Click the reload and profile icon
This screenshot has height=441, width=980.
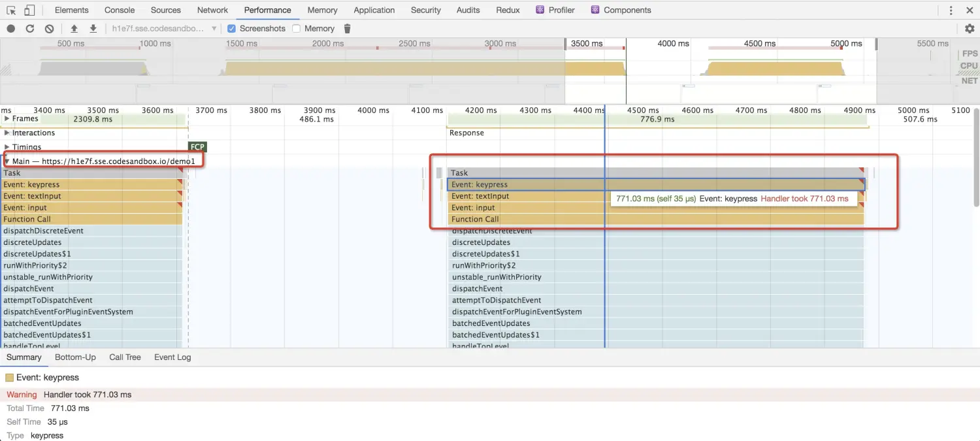pyautogui.click(x=30, y=29)
